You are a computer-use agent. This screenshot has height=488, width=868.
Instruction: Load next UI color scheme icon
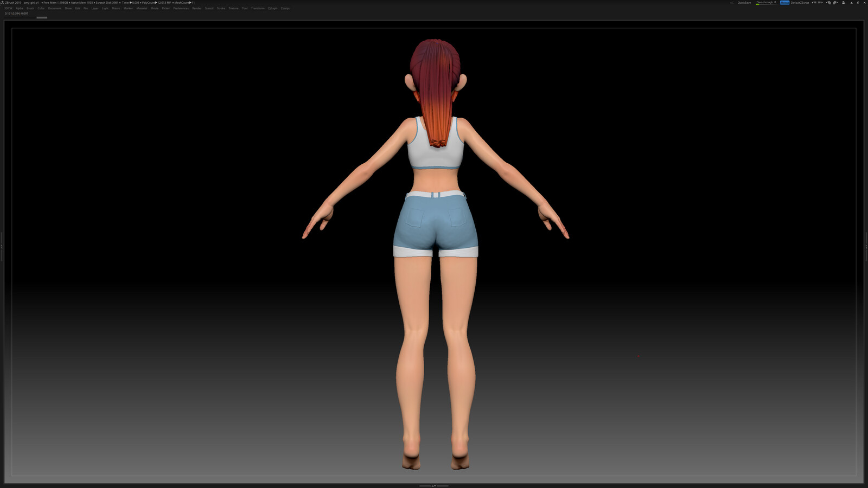point(835,3)
